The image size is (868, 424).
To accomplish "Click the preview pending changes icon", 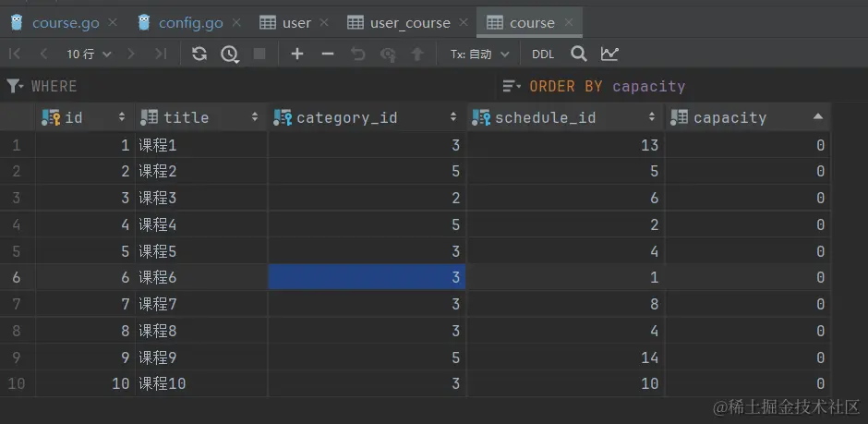I will [388, 54].
